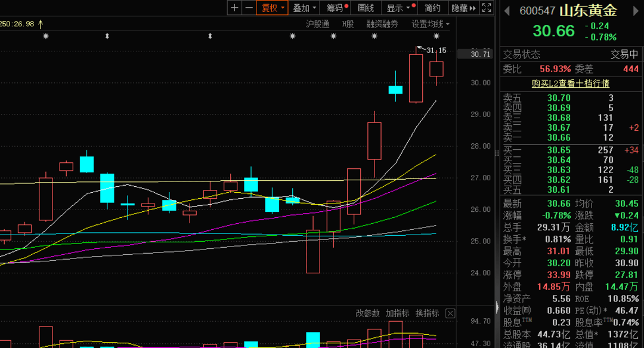Click 隐藏 to collapse side panel
This screenshot has width=644, height=348.
pyautogui.click(x=463, y=8)
